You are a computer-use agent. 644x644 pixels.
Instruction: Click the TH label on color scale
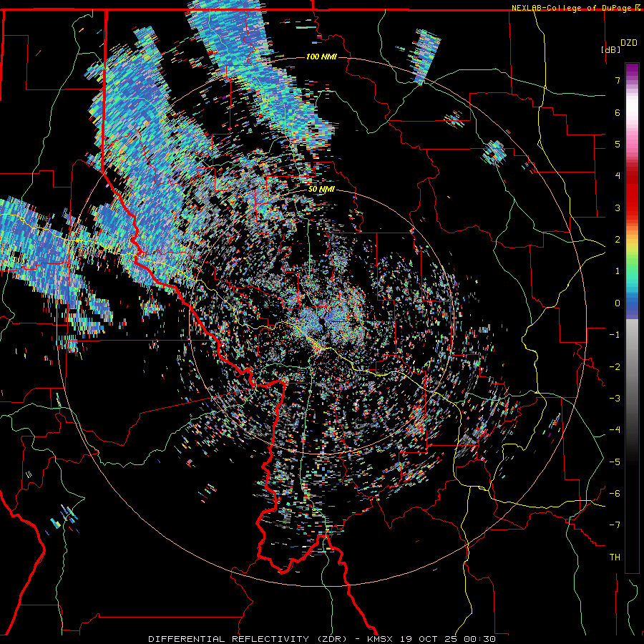[615, 557]
